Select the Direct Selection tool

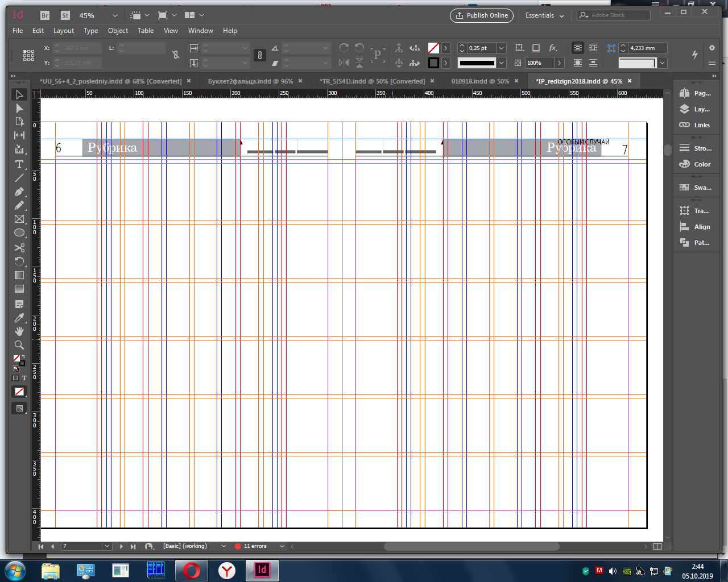coord(19,108)
